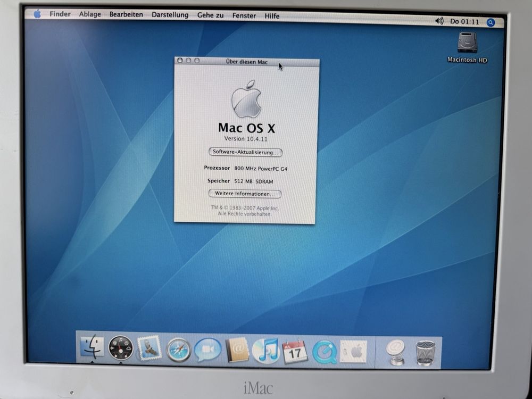532x399 pixels.
Task: Click the Apple logo in About window
Action: click(247, 99)
